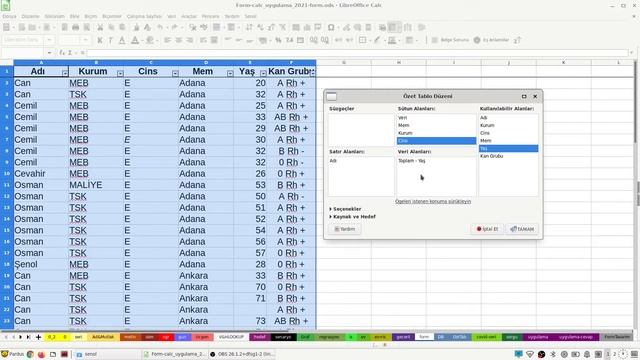This screenshot has height=360, width=640.
Task: Click the Chromium icon in the taskbar
Action: 30,354
